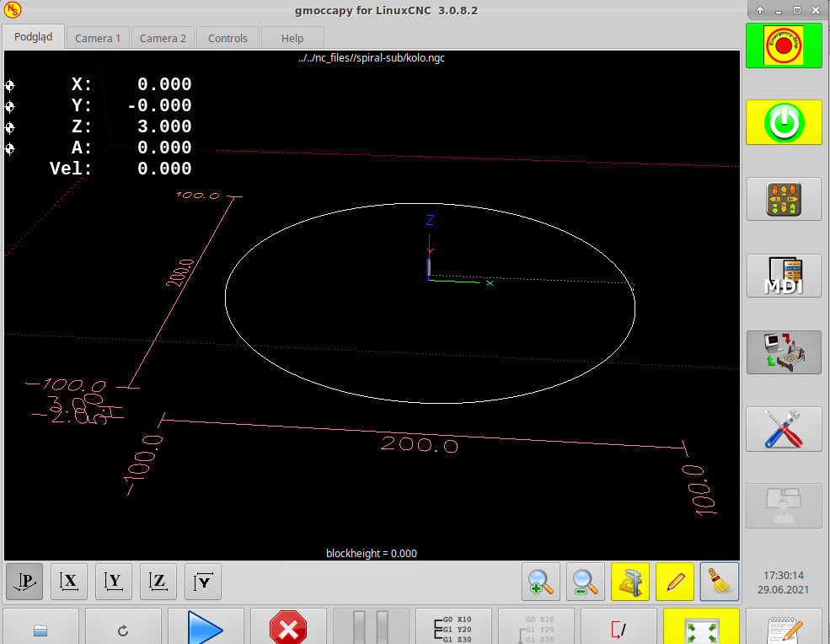Clear the live plot with the broom

coord(720,582)
